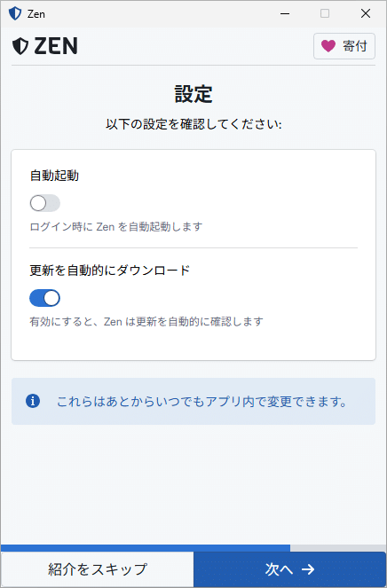Image resolution: width=387 pixels, height=588 pixels.
Task: Select 紹介をスキップ to skip intro
Action: click(x=98, y=569)
